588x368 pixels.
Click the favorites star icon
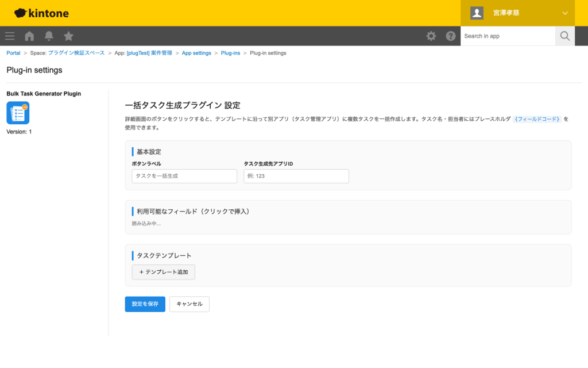tap(68, 36)
